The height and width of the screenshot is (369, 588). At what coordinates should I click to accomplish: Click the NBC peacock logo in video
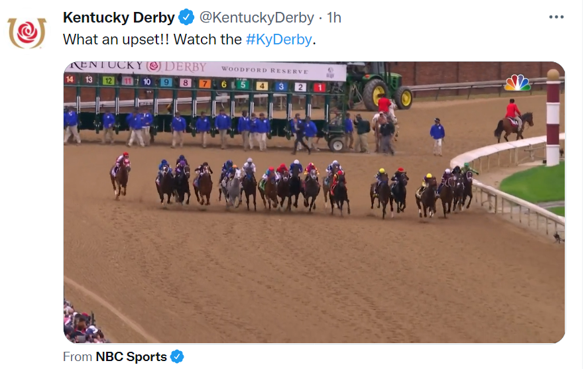click(x=517, y=83)
